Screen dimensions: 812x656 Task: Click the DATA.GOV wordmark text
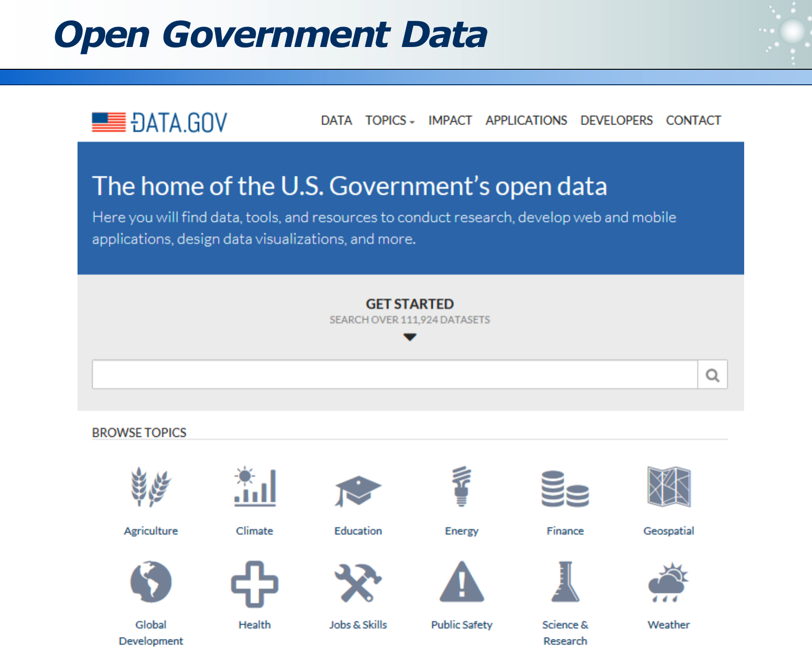point(179,123)
